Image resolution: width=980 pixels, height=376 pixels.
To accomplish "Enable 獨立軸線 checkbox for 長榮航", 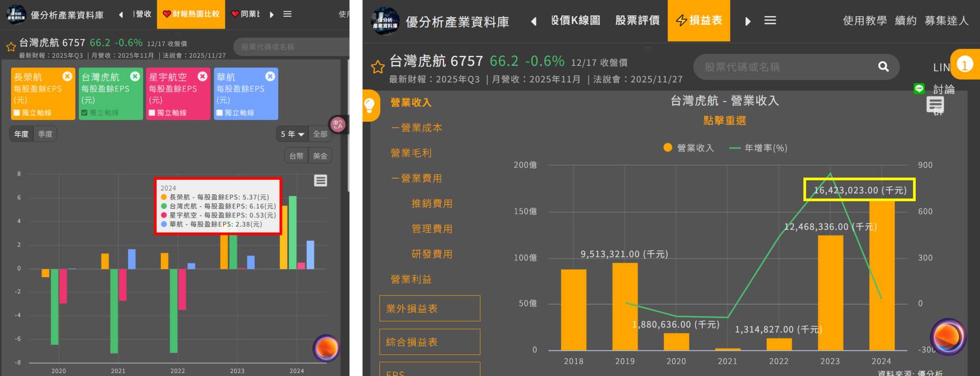I will [17, 113].
